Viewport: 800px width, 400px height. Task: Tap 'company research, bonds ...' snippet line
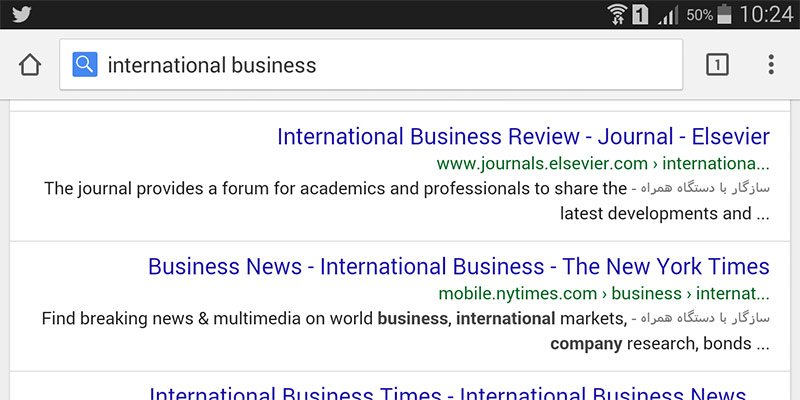point(660,344)
